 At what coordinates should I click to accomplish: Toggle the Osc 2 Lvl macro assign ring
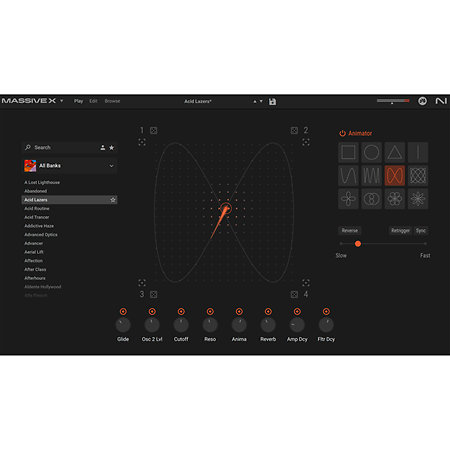[152, 311]
